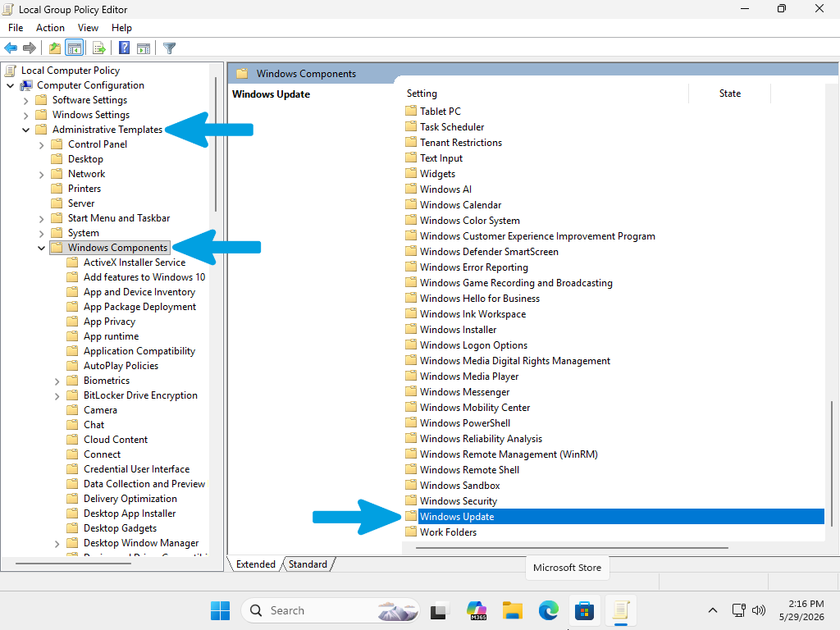
Task: Click the State column header
Action: [x=729, y=94]
